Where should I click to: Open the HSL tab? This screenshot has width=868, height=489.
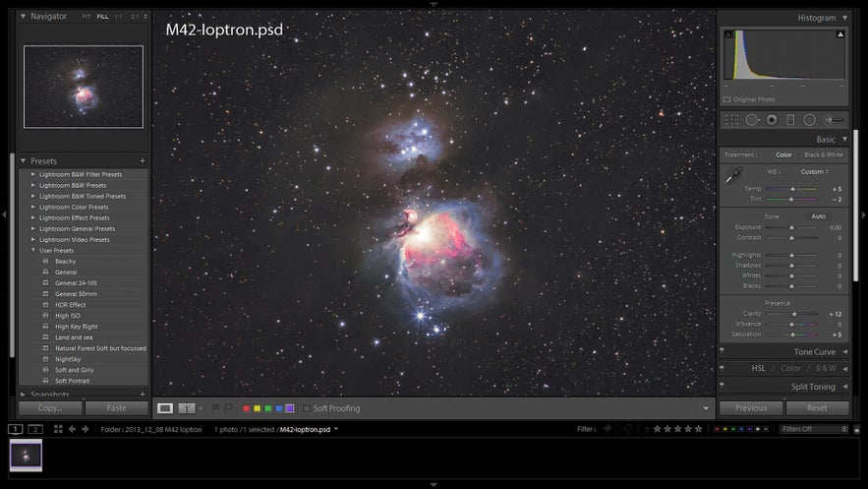758,368
